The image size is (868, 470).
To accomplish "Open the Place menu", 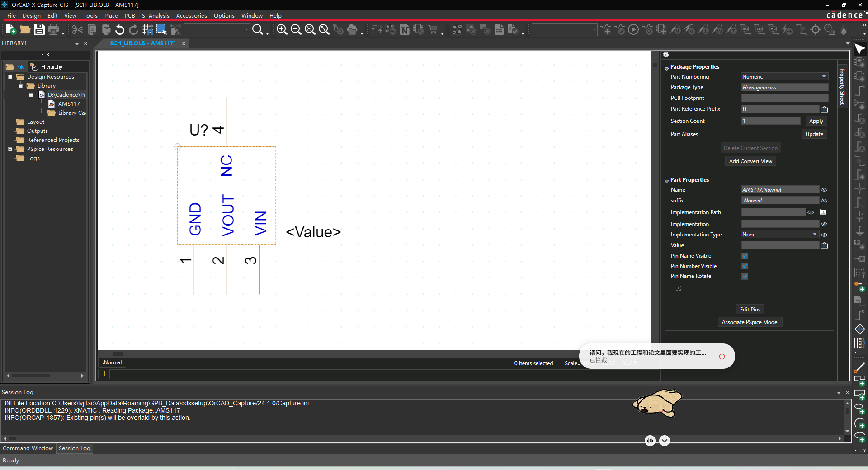I will click(111, 15).
